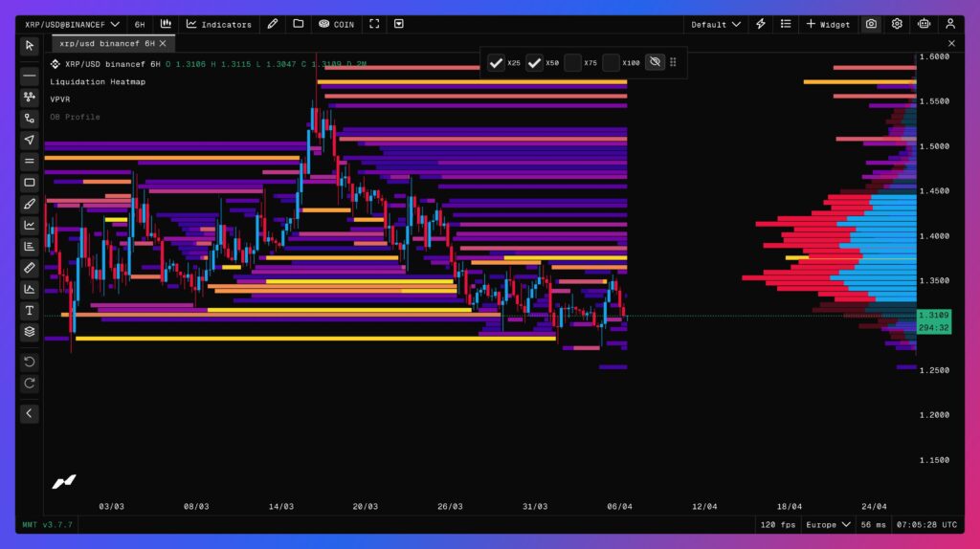Close the xrp/usd binancef 6H tab
This screenshot has height=549, width=980.
point(163,43)
